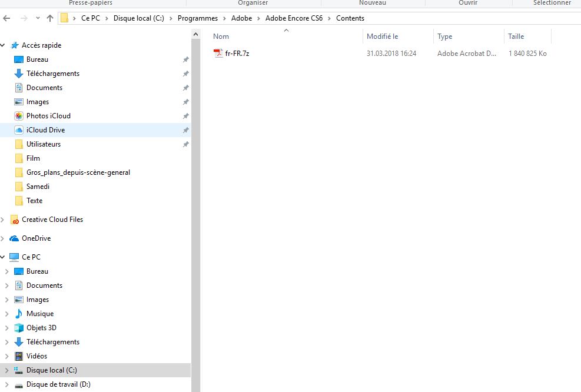Click the Musique note icon
Image resolution: width=581 pixels, height=392 pixels.
[18, 314]
